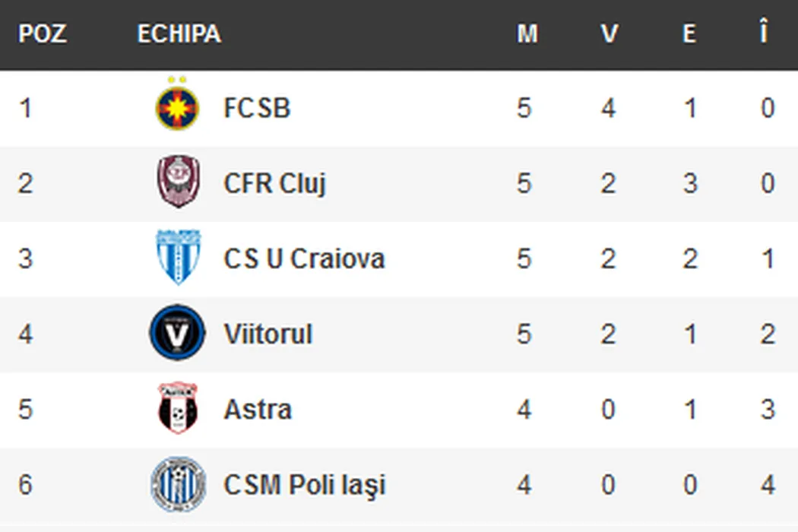Click the CS U Craiova name
This screenshot has width=798, height=532.
click(304, 259)
